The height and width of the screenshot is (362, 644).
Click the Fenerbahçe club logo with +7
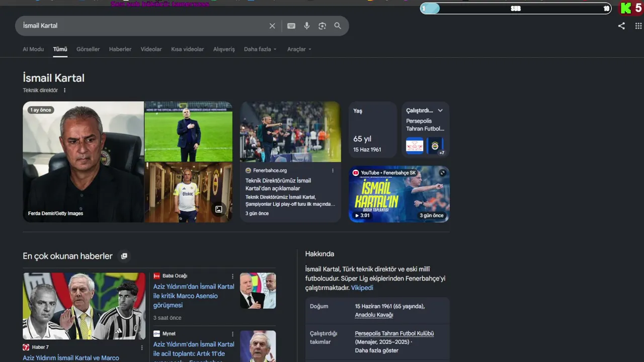(x=436, y=146)
